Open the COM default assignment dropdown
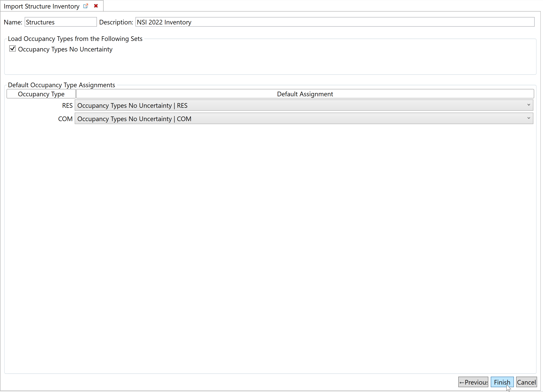 click(x=303, y=119)
